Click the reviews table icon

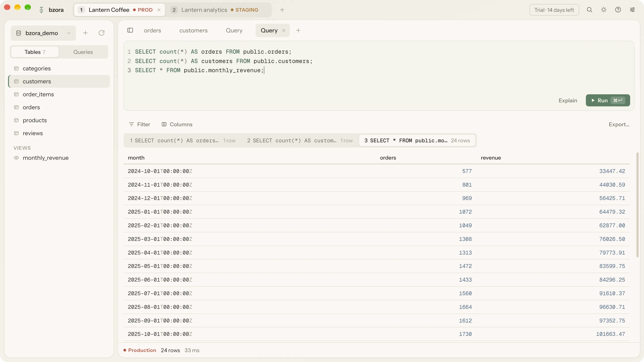click(16, 133)
